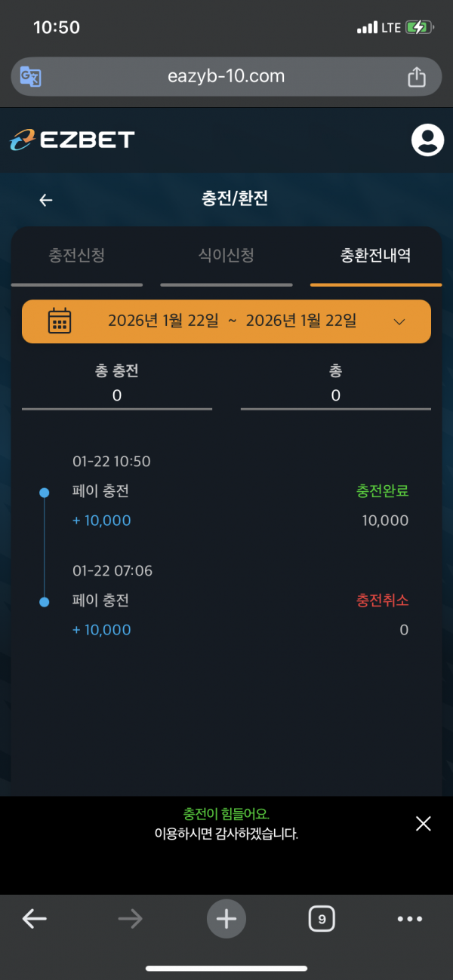Open a new tab with plus button
The width and height of the screenshot is (453, 980).
[226, 918]
